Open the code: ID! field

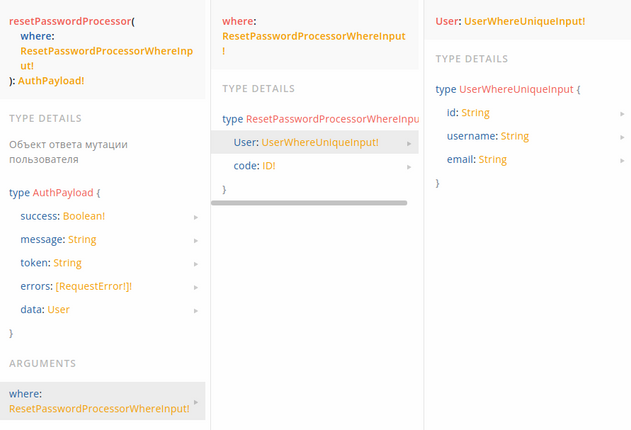point(314,166)
